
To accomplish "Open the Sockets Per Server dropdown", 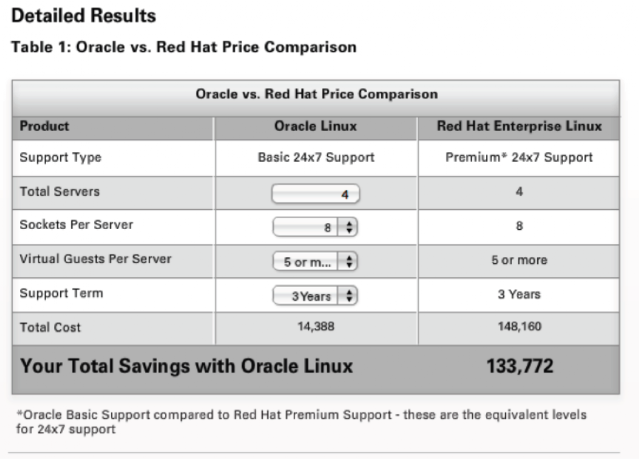I will (x=315, y=227).
